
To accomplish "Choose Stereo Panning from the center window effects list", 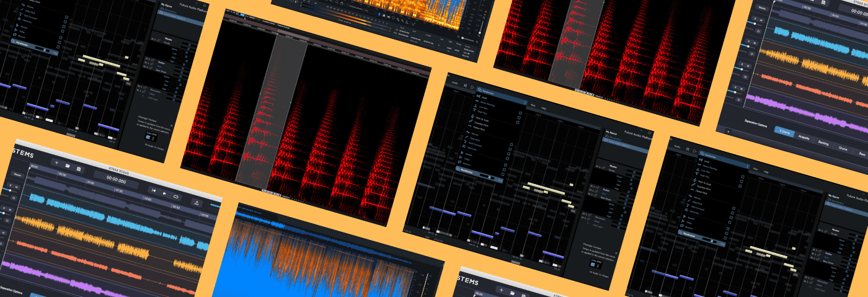I will pyautogui.click(x=487, y=104).
